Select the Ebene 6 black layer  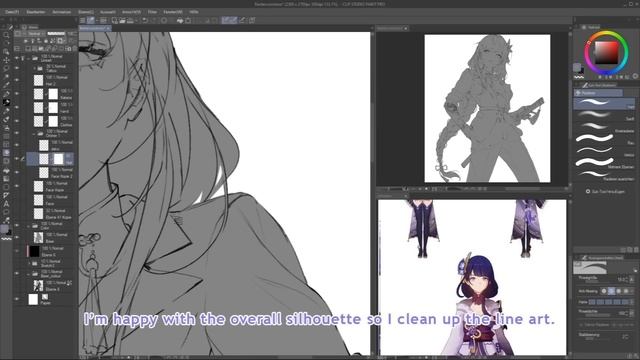pyautogui.click(x=50, y=251)
